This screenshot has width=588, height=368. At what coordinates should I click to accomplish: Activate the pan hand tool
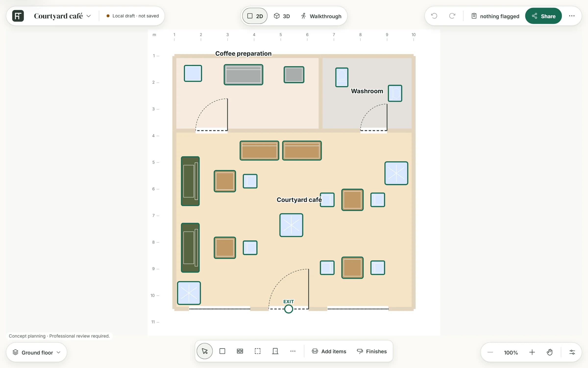[x=550, y=353]
